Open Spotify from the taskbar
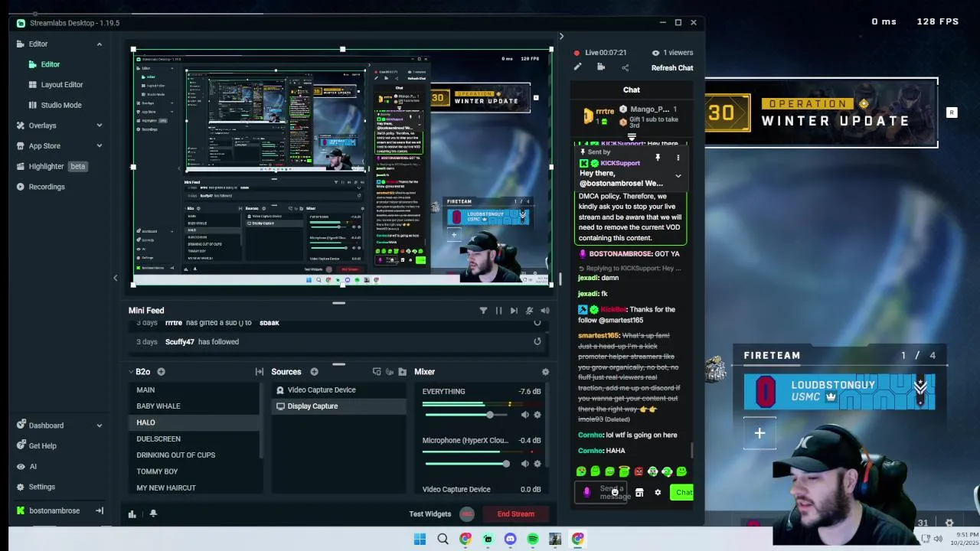 click(533, 539)
